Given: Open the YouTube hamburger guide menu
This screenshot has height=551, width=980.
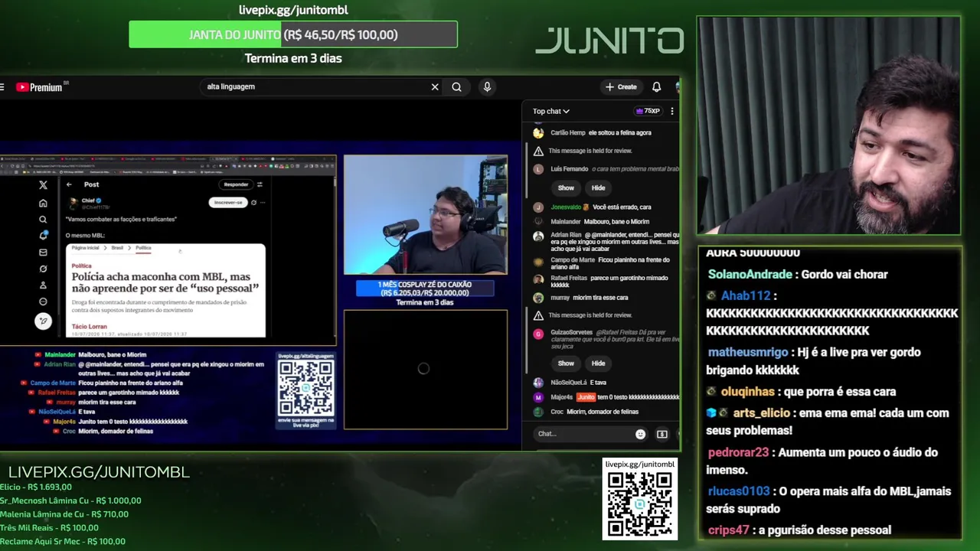Looking at the screenshot, I should 2,87.
